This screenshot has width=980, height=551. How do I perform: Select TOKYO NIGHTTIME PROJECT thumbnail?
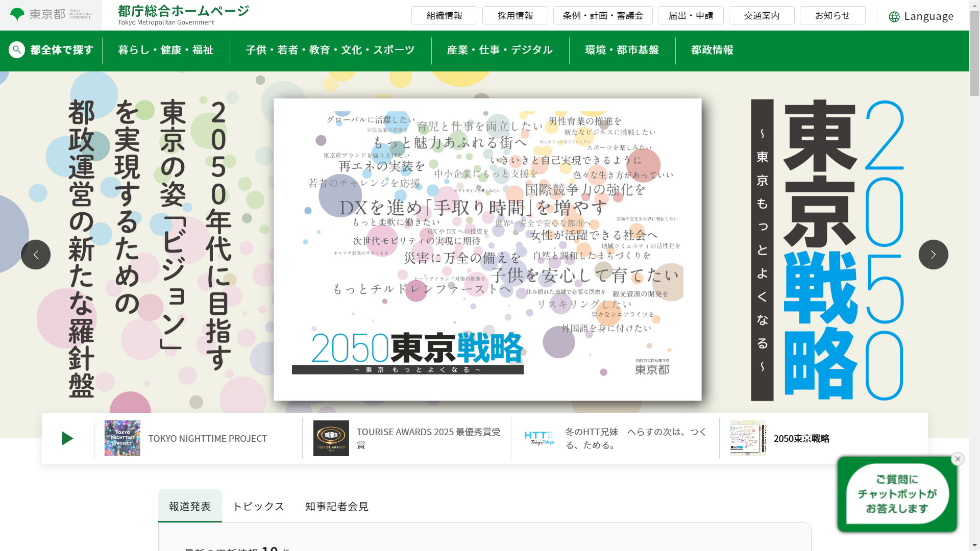tap(122, 438)
